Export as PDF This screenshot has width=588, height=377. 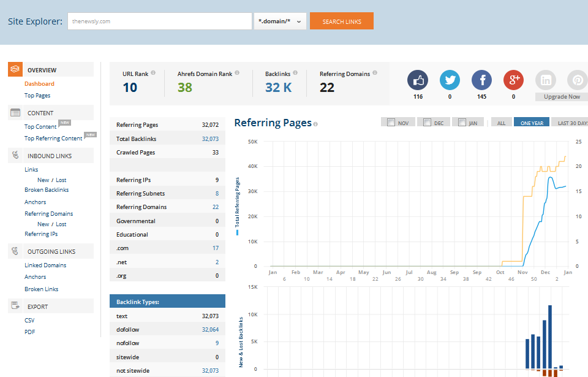[x=29, y=332]
